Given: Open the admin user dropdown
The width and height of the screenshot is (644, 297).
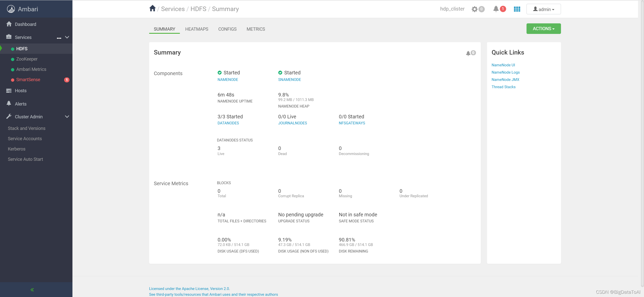Looking at the screenshot, I should click(543, 9).
